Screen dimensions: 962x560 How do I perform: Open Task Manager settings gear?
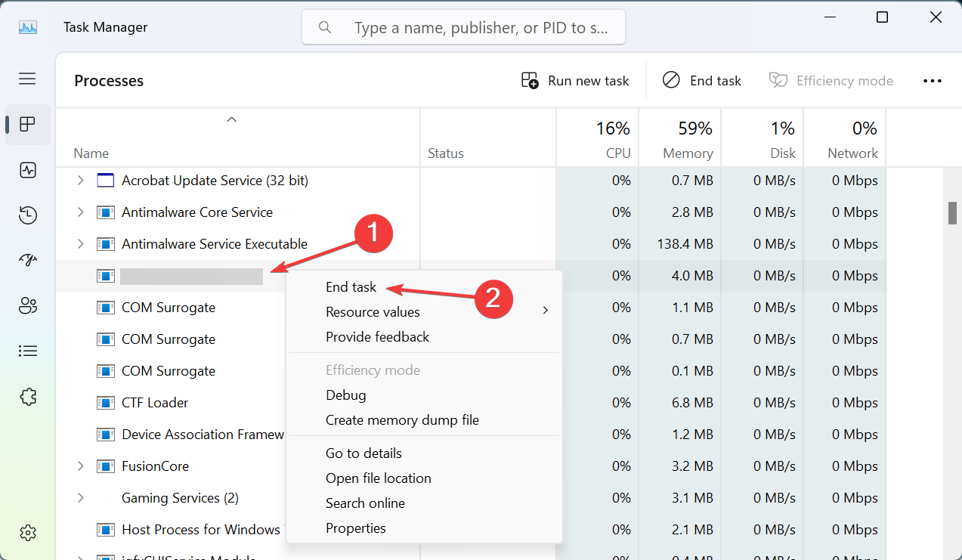click(27, 532)
